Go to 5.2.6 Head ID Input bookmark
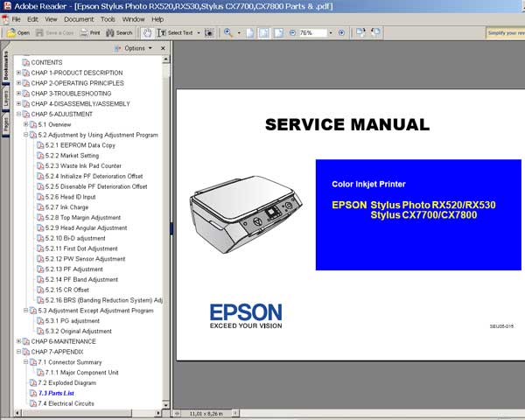 [x=70, y=197]
